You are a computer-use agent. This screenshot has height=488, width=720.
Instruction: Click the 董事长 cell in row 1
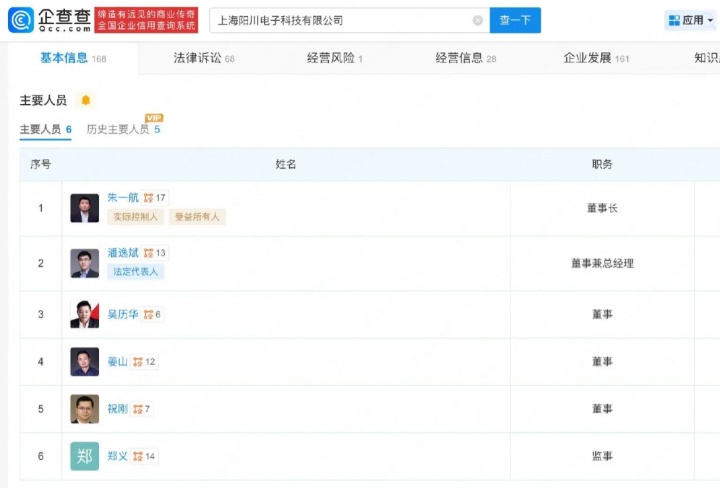coord(602,208)
